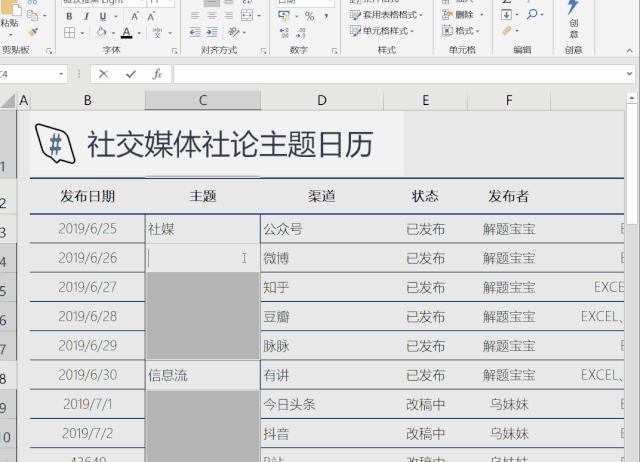Click the 2019/6/27 date cell
This screenshot has width=640, height=462.
pyautogui.click(x=87, y=287)
